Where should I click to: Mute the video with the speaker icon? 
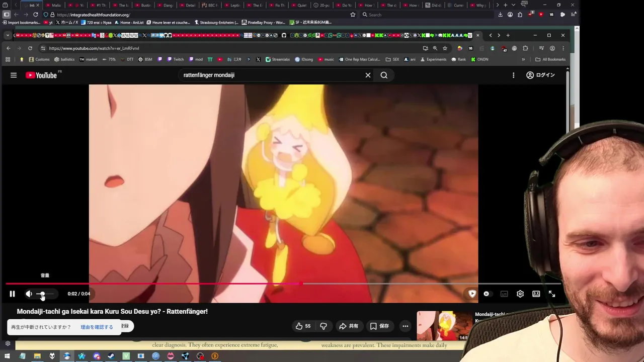point(29,294)
